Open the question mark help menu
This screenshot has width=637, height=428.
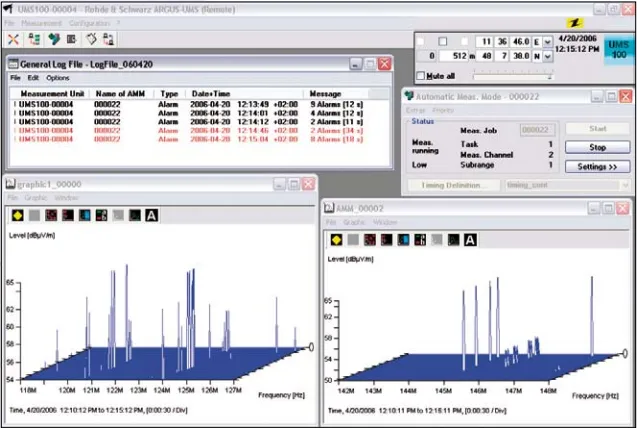[118, 23]
